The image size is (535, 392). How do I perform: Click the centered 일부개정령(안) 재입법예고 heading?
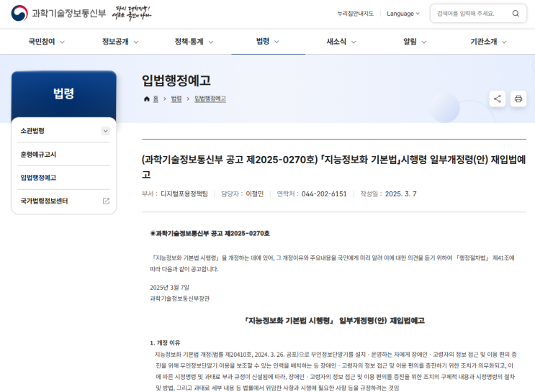coord(334,320)
